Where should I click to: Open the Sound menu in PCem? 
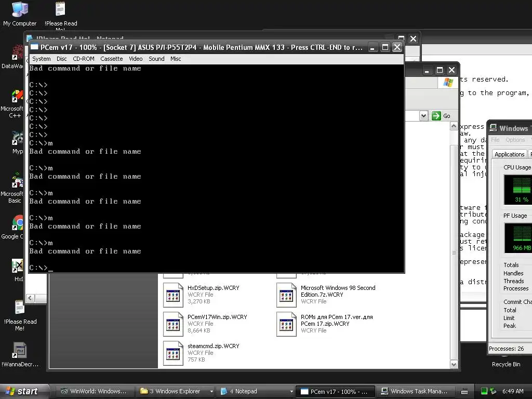click(x=156, y=59)
